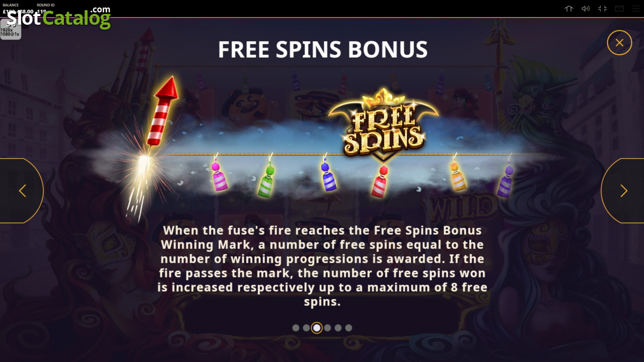Select the second page indicator dot
The height and width of the screenshot is (362, 644).
pyautogui.click(x=306, y=328)
